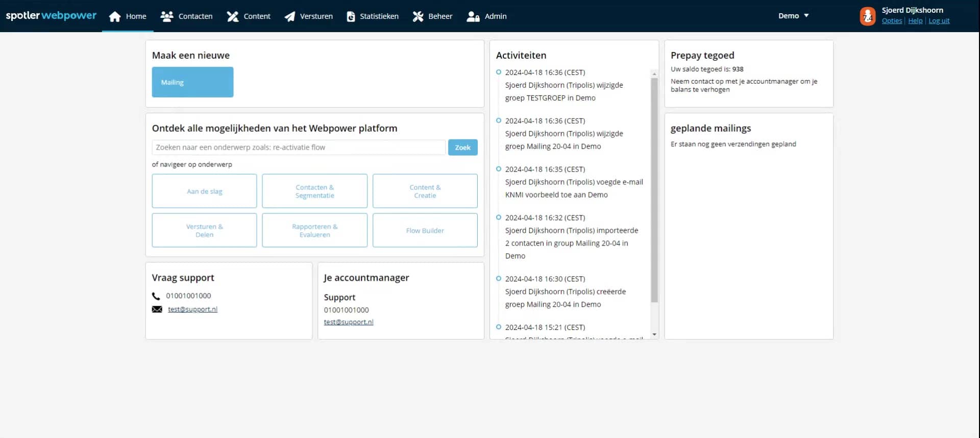Click the Contacten people icon
This screenshot has height=438, width=980.
click(167, 16)
